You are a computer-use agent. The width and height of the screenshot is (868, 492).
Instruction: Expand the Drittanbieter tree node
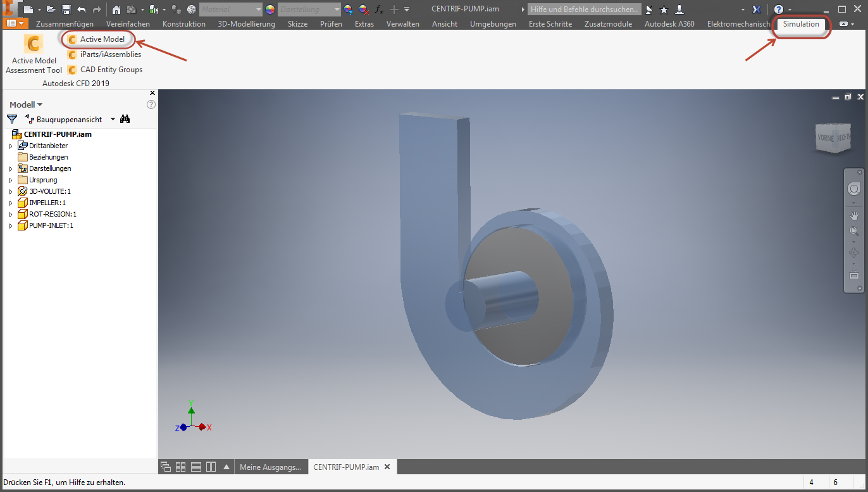pyautogui.click(x=10, y=146)
